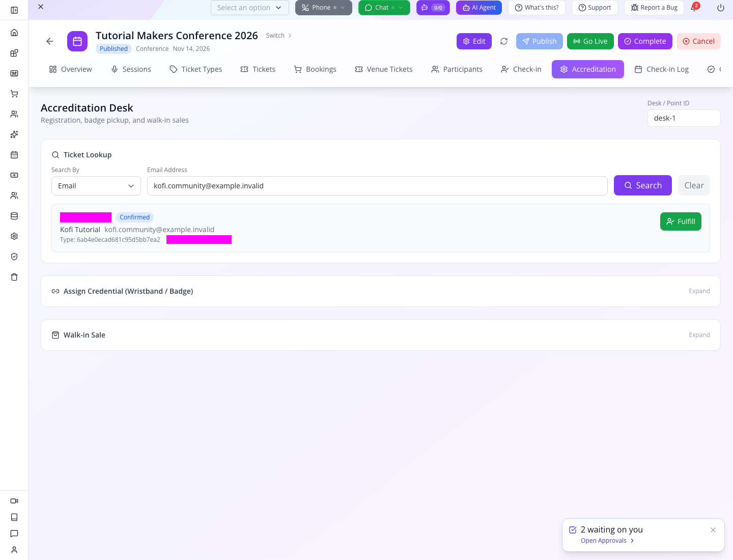This screenshot has width=733, height=560.
Task: Click Go Live button
Action: point(590,41)
